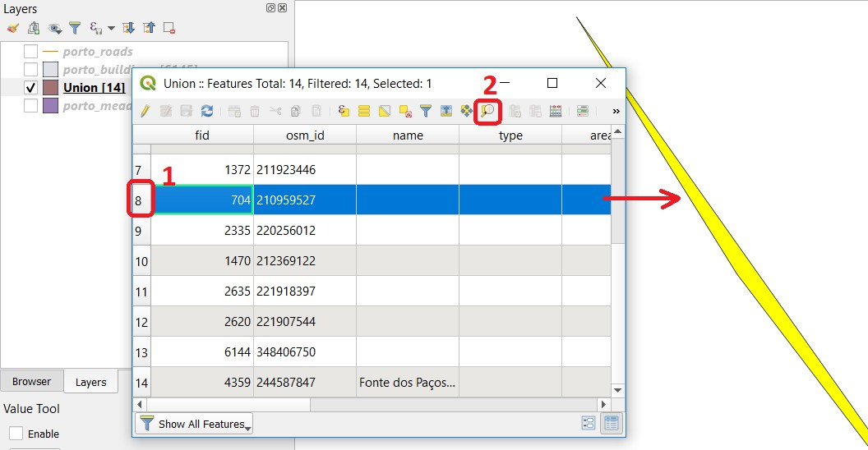The image size is (868, 450).
Task: Click Select/filter features using form funnel
Action: [x=426, y=111]
